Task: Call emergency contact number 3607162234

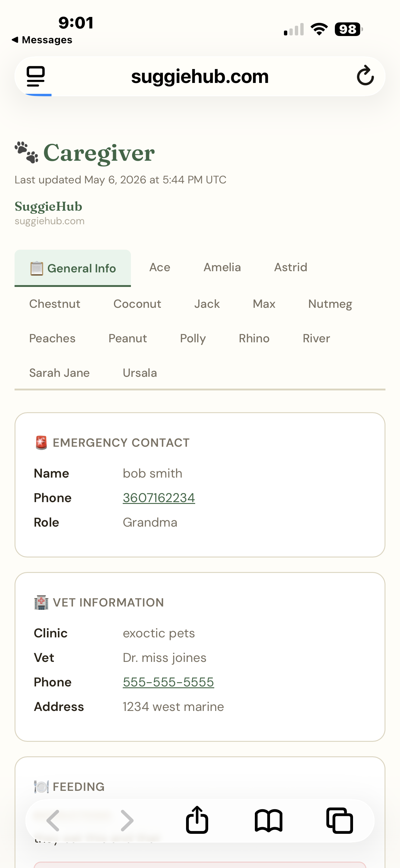Action: (159, 498)
